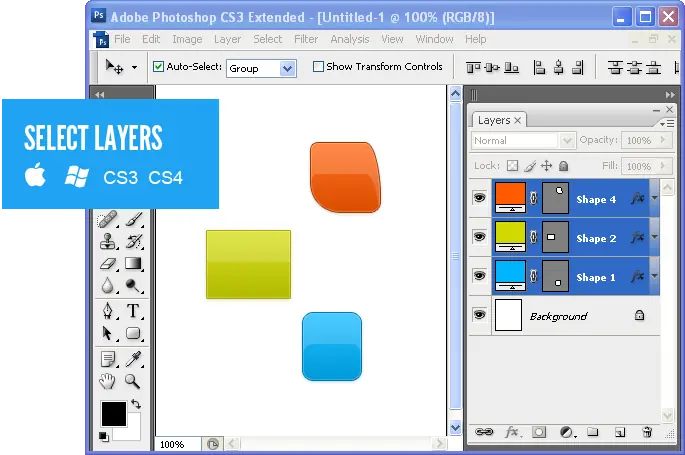Toggle Lock all padlock

pyautogui.click(x=564, y=166)
